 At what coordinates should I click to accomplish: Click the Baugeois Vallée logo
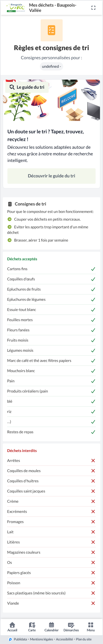16,8
